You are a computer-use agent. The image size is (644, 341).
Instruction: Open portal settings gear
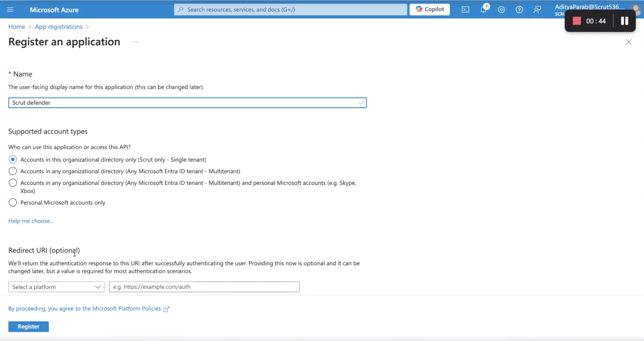(501, 10)
